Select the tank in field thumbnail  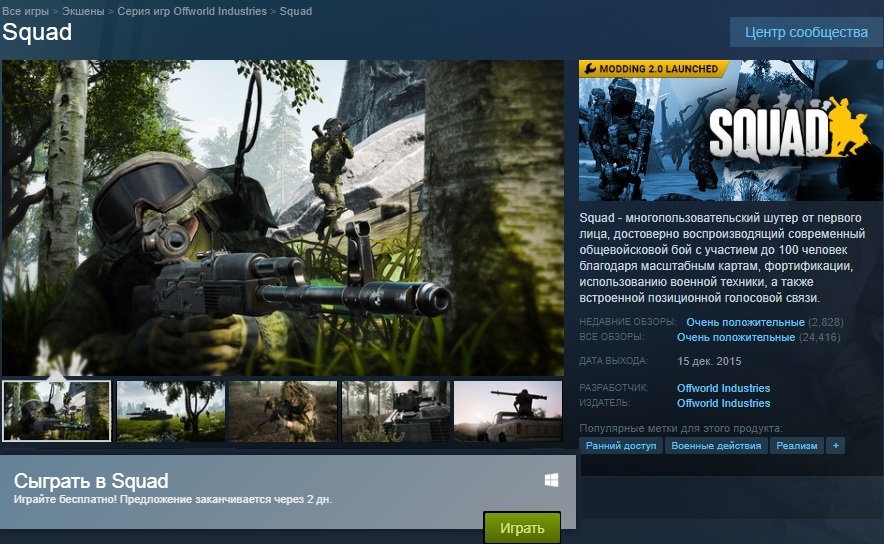[170, 411]
